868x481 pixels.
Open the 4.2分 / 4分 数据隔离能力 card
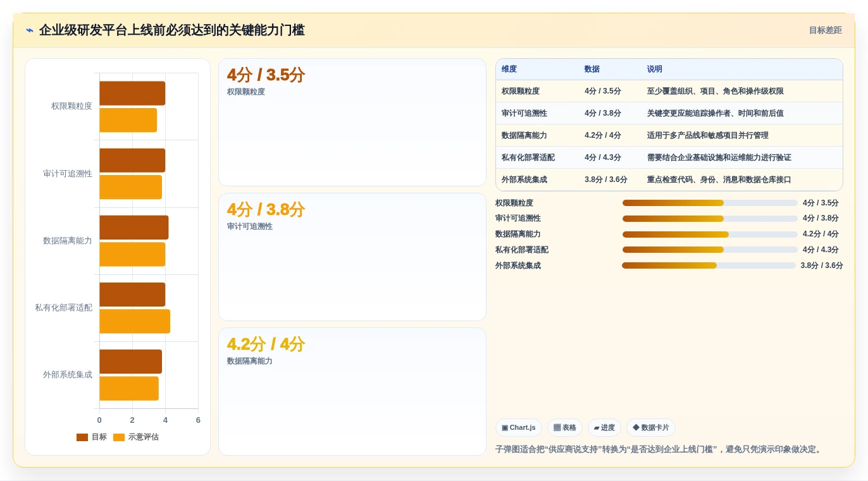click(x=352, y=391)
